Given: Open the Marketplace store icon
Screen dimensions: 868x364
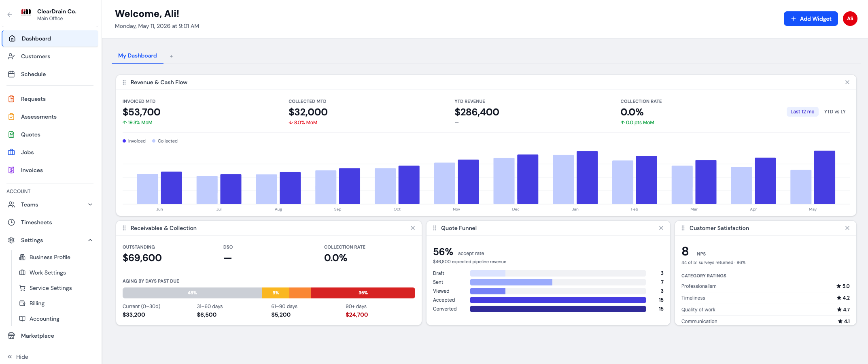Looking at the screenshot, I should point(11,336).
